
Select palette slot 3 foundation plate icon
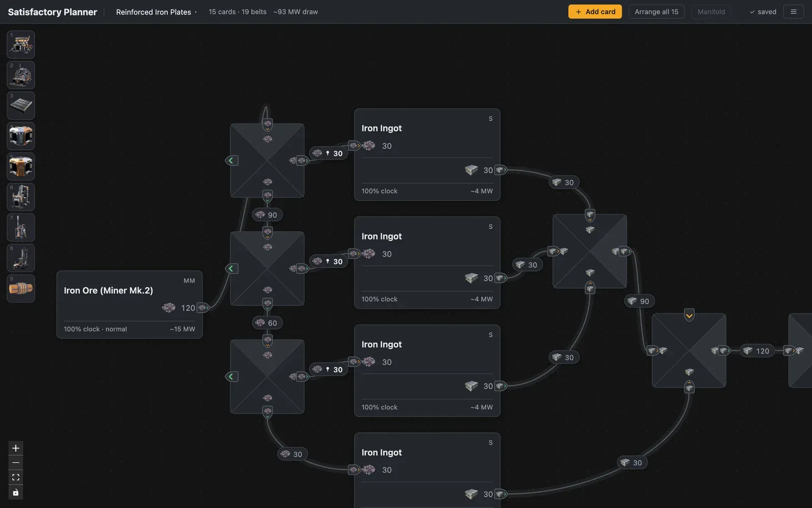click(21, 105)
